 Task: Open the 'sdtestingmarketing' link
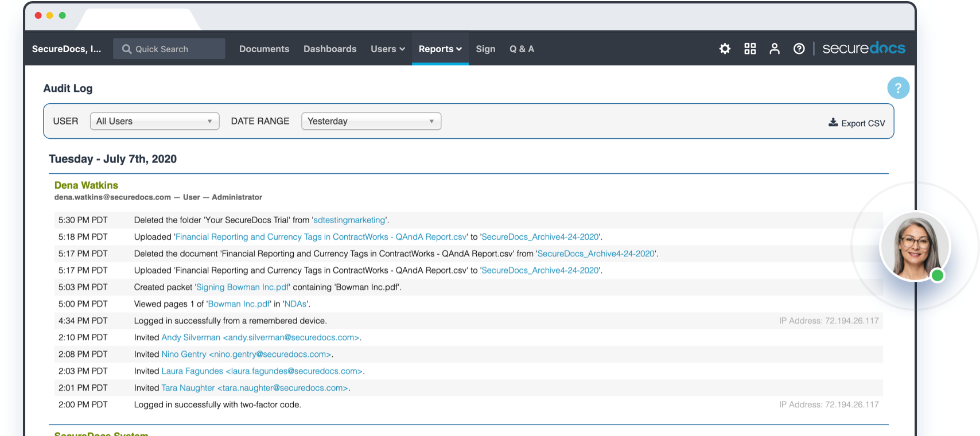pyautogui.click(x=349, y=220)
